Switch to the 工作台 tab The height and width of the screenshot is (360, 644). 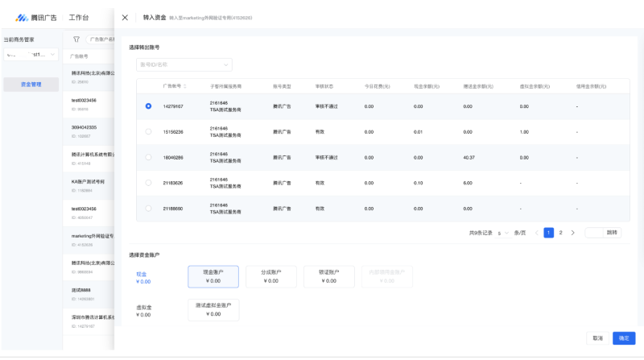79,17
